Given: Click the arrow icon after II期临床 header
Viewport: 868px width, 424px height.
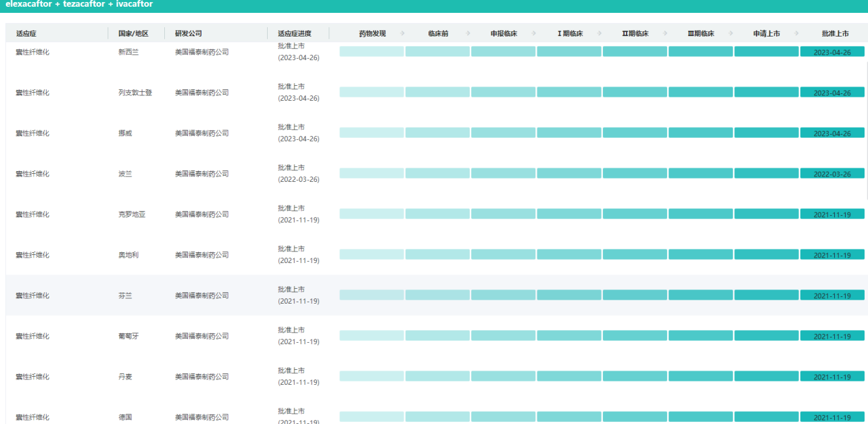Looking at the screenshot, I should 666,34.
